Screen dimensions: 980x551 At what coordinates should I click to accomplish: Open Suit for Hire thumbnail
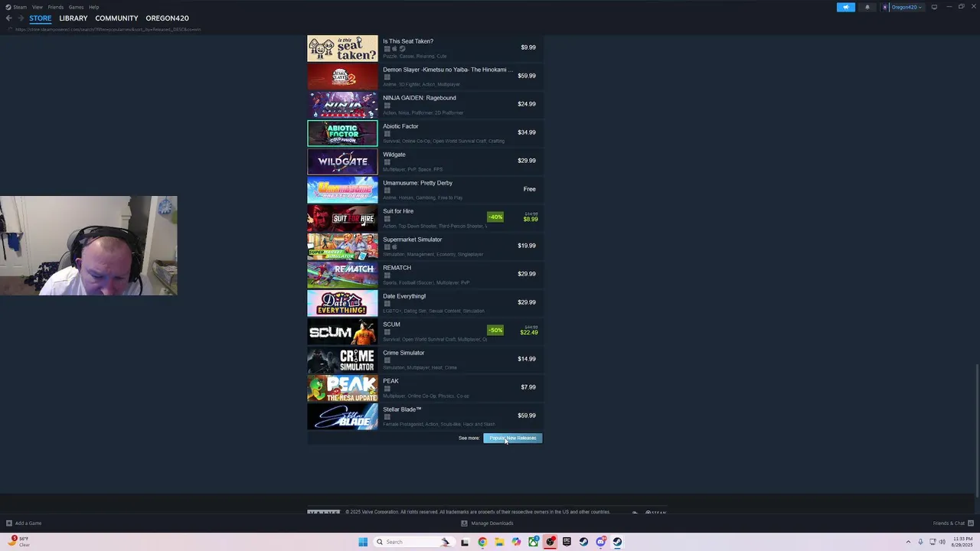[342, 218]
